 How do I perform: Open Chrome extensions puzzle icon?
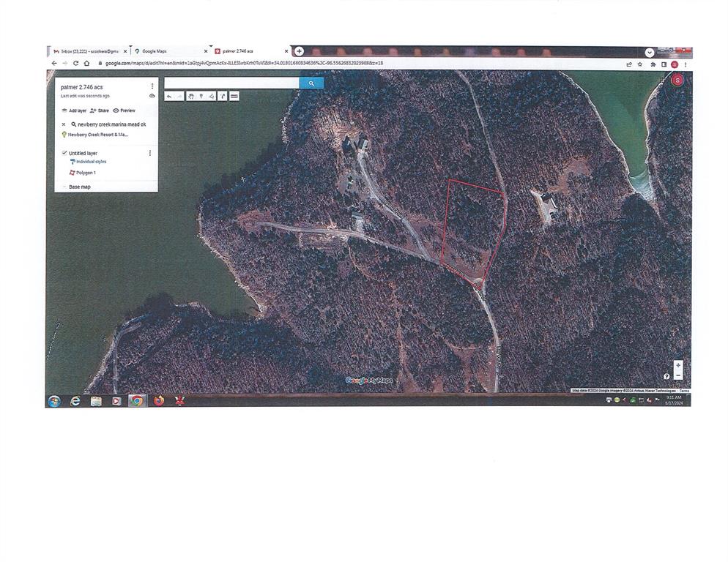click(653, 64)
